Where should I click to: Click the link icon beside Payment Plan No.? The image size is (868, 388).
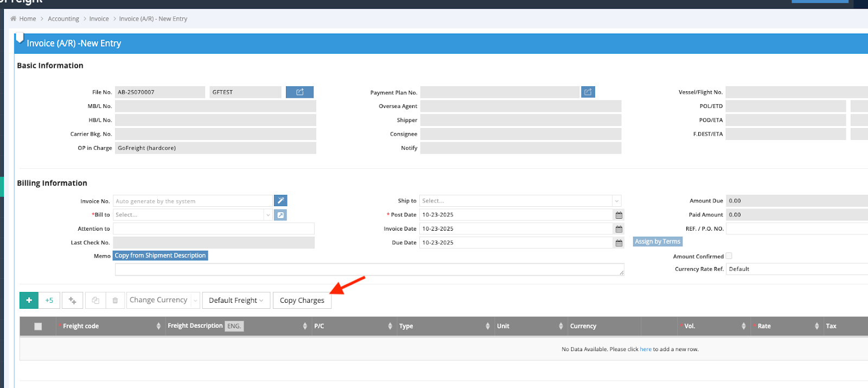(x=588, y=92)
